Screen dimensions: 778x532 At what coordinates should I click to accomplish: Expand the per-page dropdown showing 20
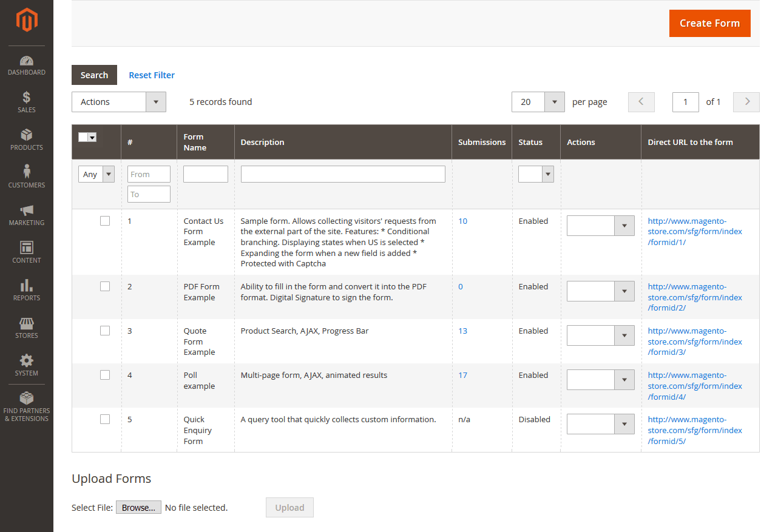[538, 102]
